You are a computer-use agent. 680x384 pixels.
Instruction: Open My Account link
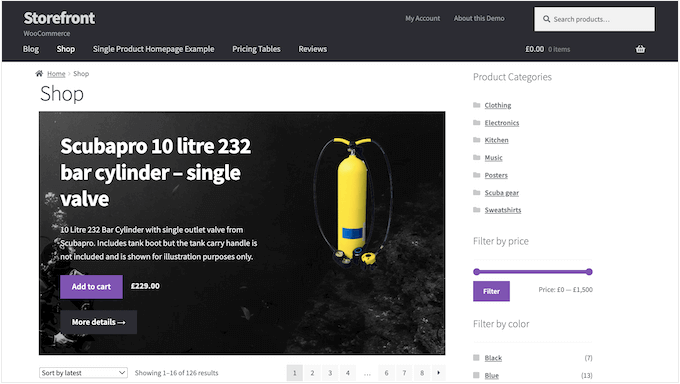tap(422, 18)
